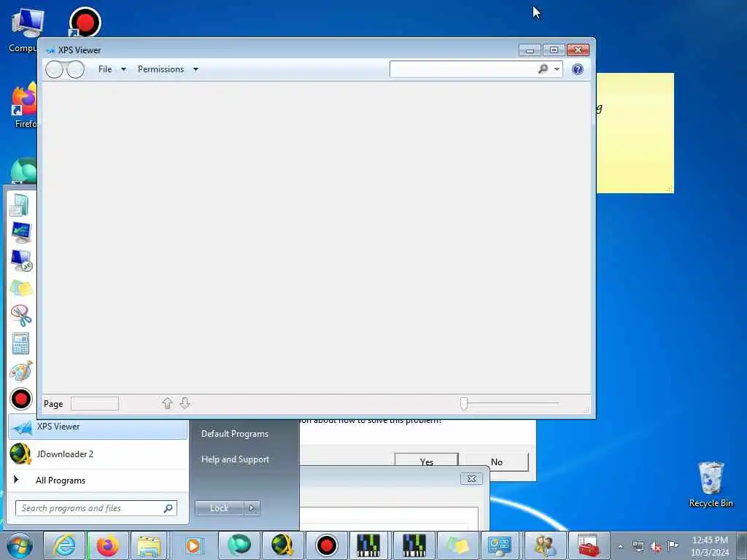
Task: Open Windows Explorer from the taskbar
Action: 149,545
